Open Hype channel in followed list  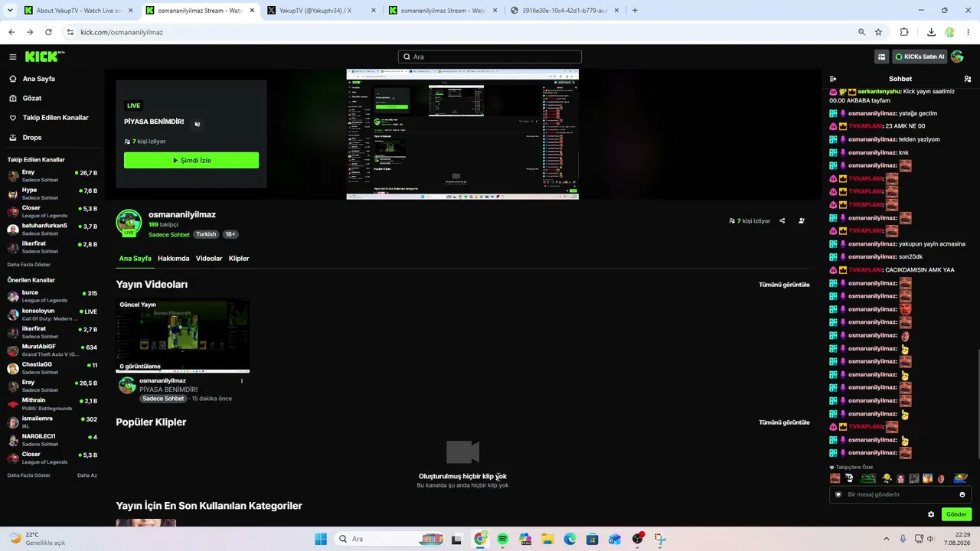(52, 194)
